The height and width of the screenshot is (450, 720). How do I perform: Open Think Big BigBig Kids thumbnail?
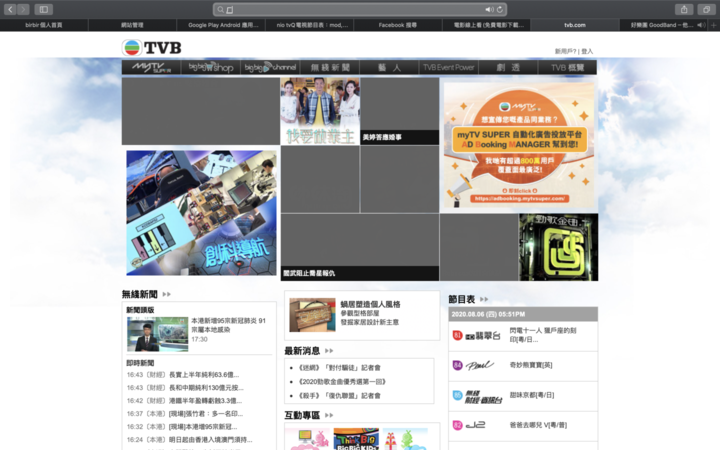[x=356, y=439]
